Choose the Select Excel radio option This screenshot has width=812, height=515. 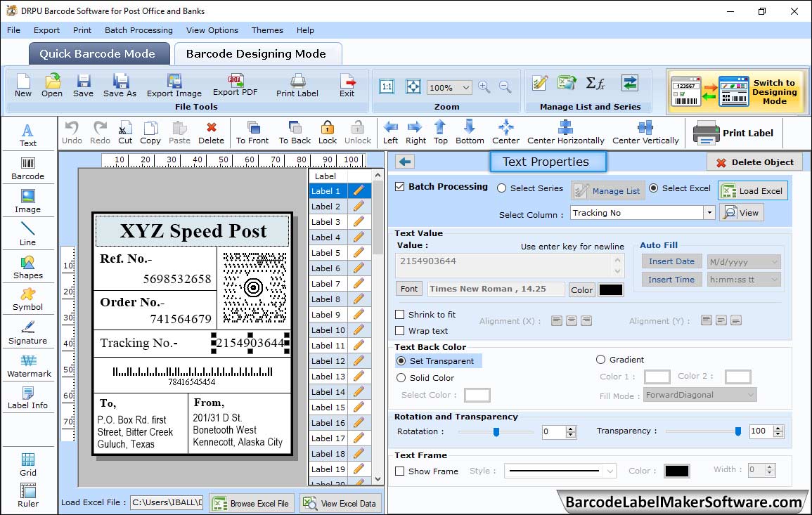coord(654,188)
